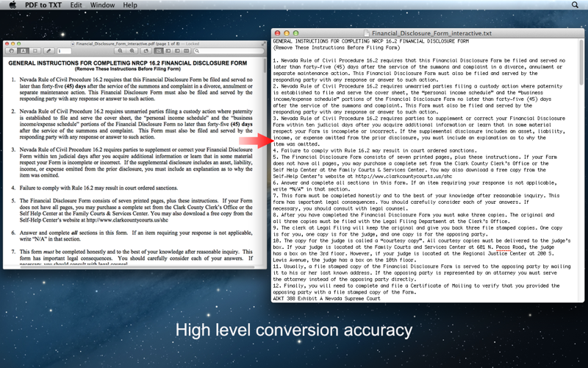
Task: Zoom out using the minus magnifier
Action: 120,51
